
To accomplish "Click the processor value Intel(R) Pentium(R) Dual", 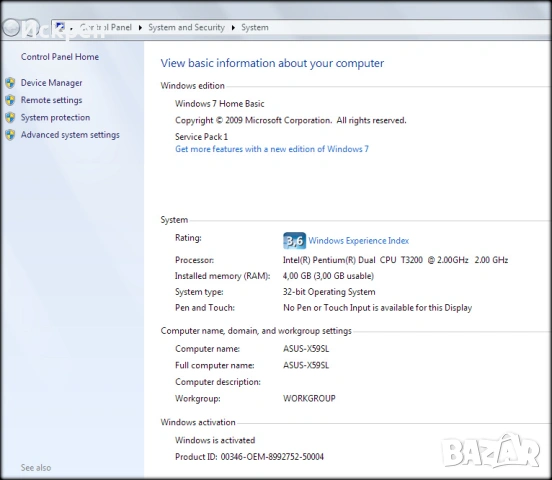I will click(395, 260).
